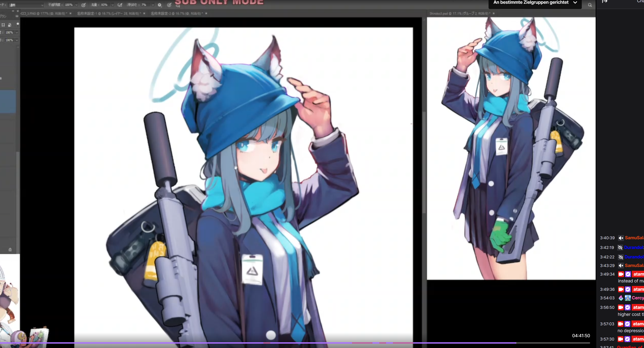Switch to the PNG document tab at 177%
The image size is (644, 348).
tap(44, 13)
